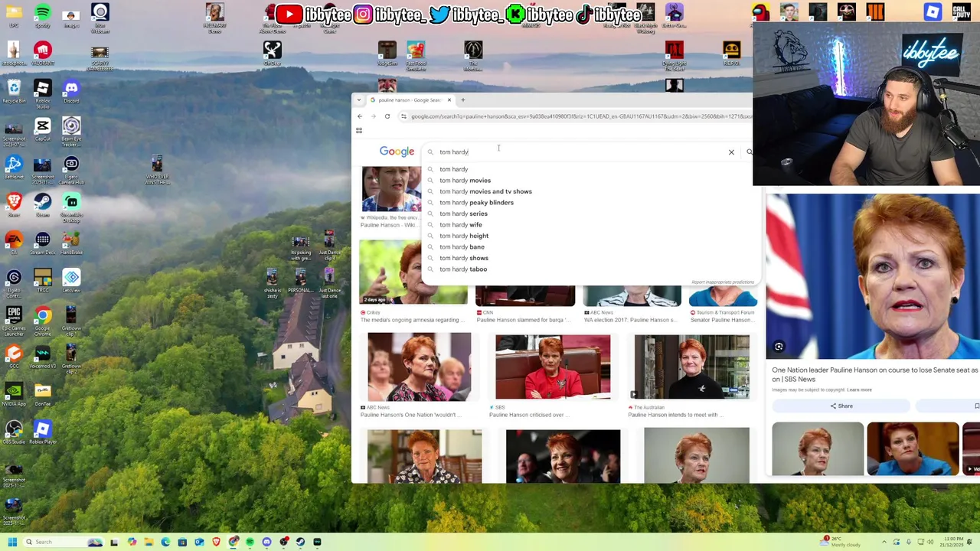Open Voicemod V3 desktop shortcut

point(42,355)
